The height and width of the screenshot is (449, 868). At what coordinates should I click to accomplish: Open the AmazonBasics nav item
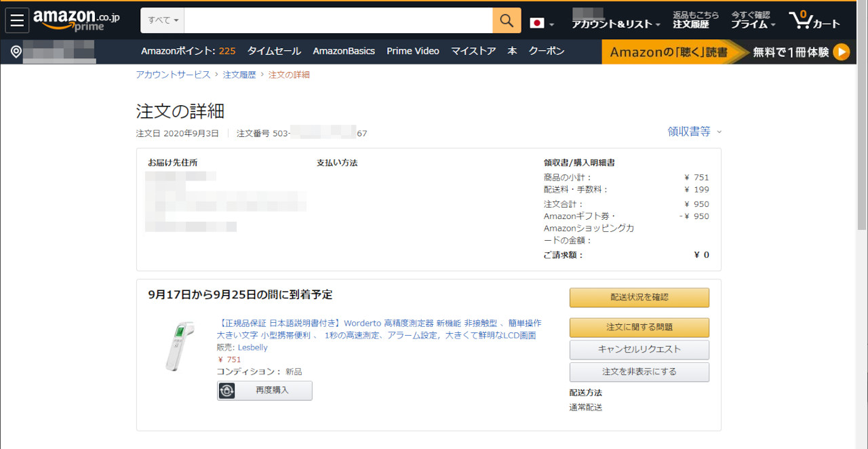click(344, 51)
